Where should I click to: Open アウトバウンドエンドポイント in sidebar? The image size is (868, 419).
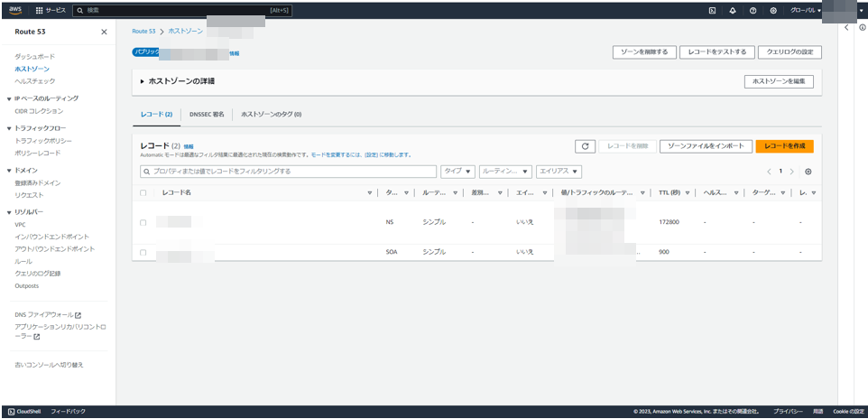(x=55, y=249)
